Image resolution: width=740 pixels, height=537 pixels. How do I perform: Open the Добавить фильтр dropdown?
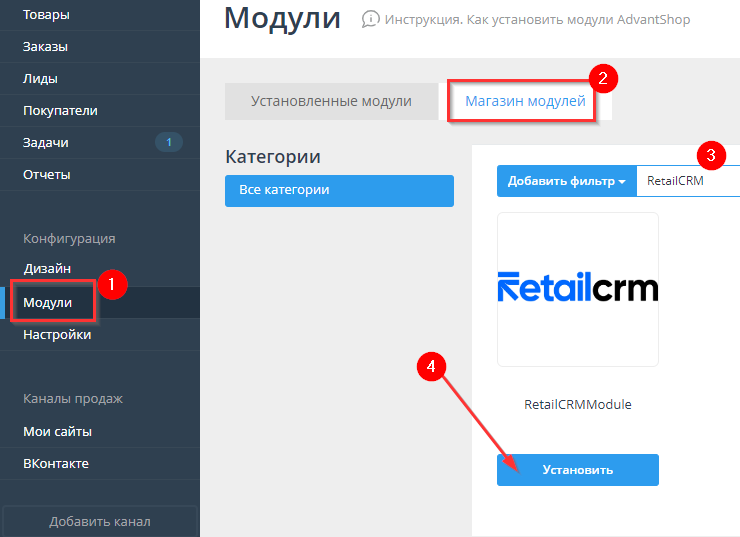(x=566, y=181)
